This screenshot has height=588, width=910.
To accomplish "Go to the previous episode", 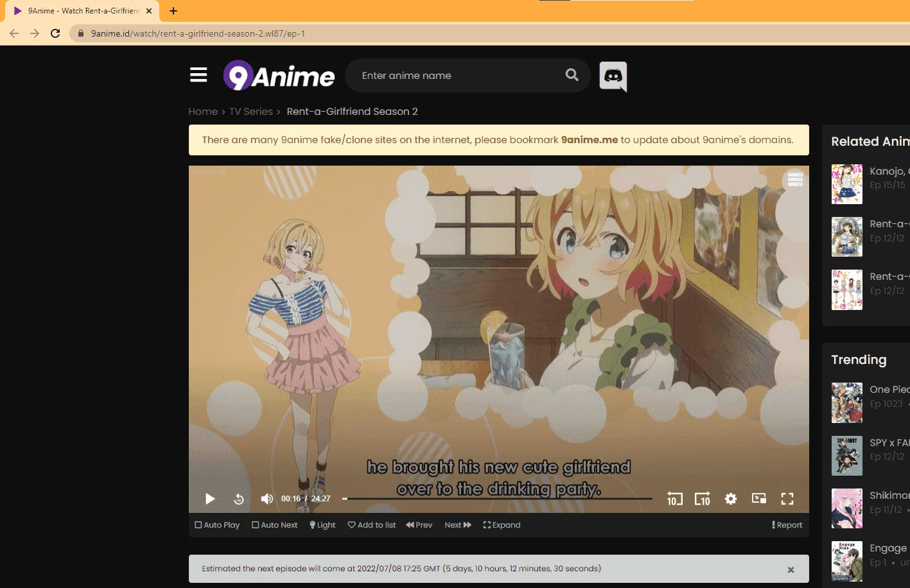I will click(419, 525).
